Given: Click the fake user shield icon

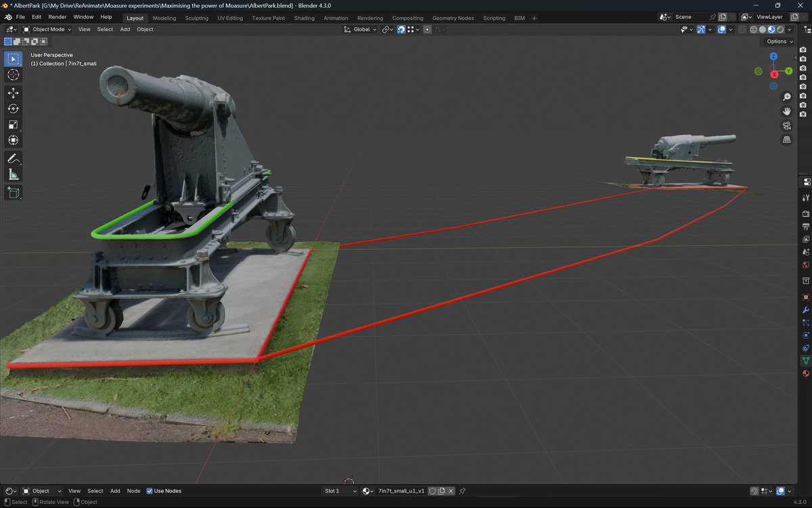Looking at the screenshot, I should [x=432, y=491].
